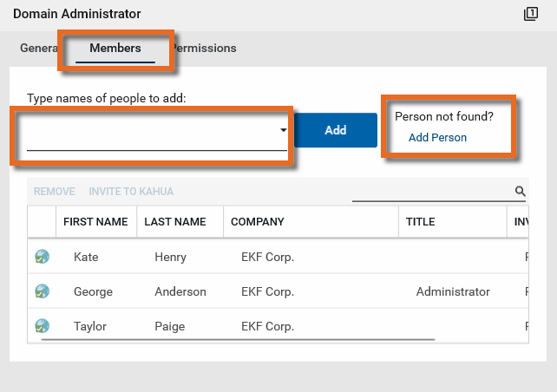The image size is (557, 392).
Task: Click the horizontal scrollbar under the table
Action: point(260,340)
